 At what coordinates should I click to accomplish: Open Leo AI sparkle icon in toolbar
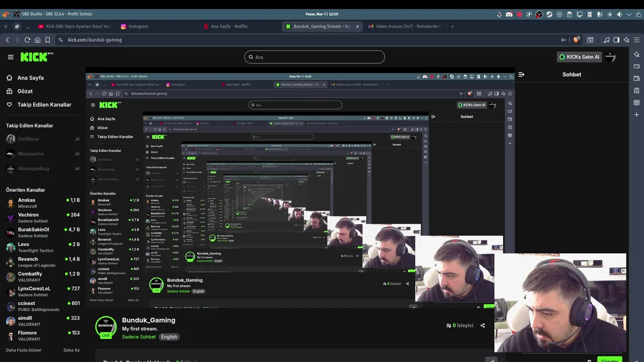click(626, 40)
